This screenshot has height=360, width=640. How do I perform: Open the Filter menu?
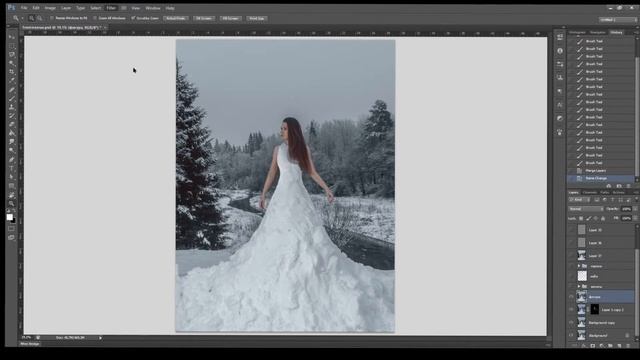pyautogui.click(x=111, y=8)
